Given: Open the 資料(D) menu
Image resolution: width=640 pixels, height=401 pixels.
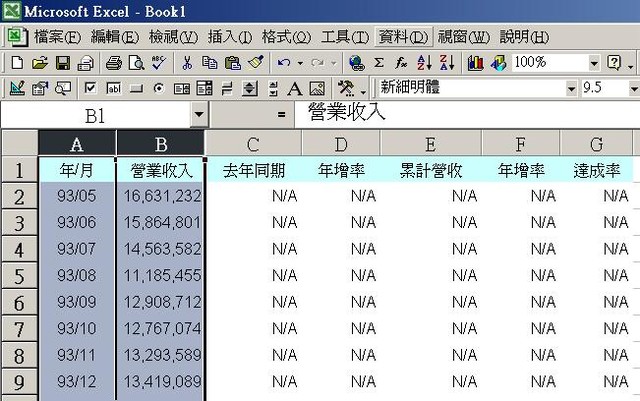Looking at the screenshot, I should coord(403,37).
